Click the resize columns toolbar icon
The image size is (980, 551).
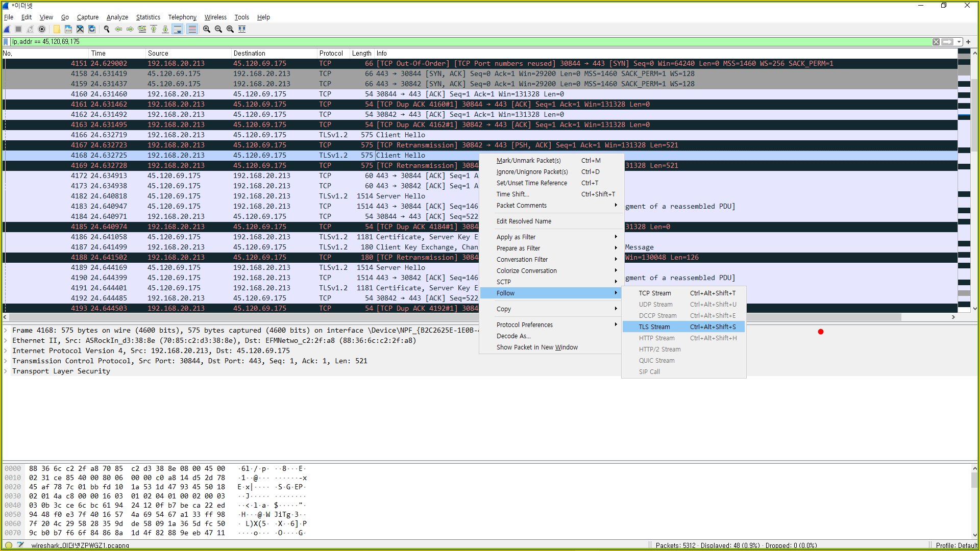(242, 29)
